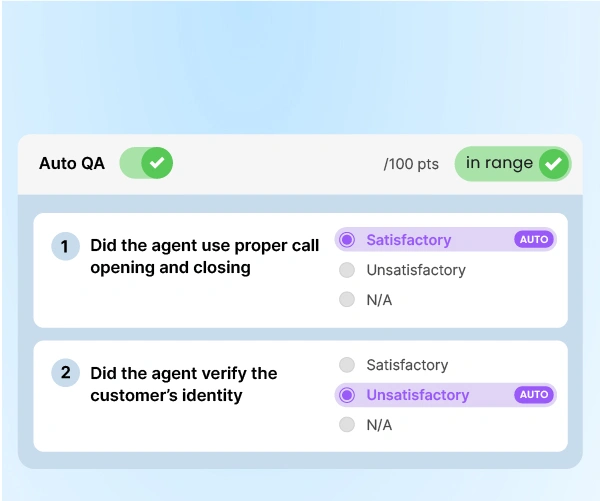
Task: Click the 'proper call opening and closing' question text
Action: [x=204, y=256]
